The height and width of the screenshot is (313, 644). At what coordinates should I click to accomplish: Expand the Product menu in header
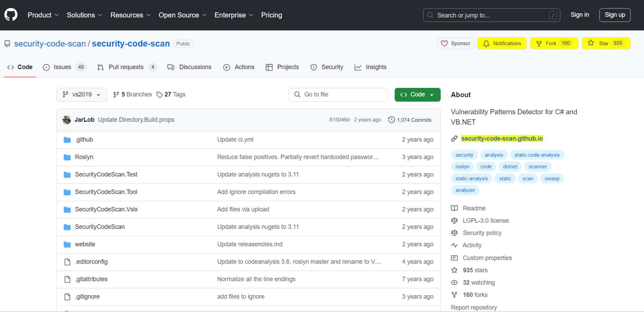point(43,15)
